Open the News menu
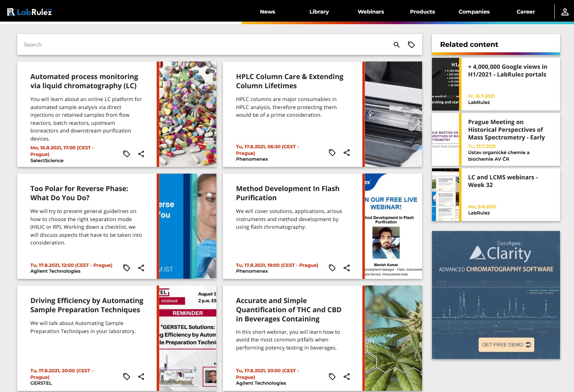The height and width of the screenshot is (392, 574). pos(268,12)
